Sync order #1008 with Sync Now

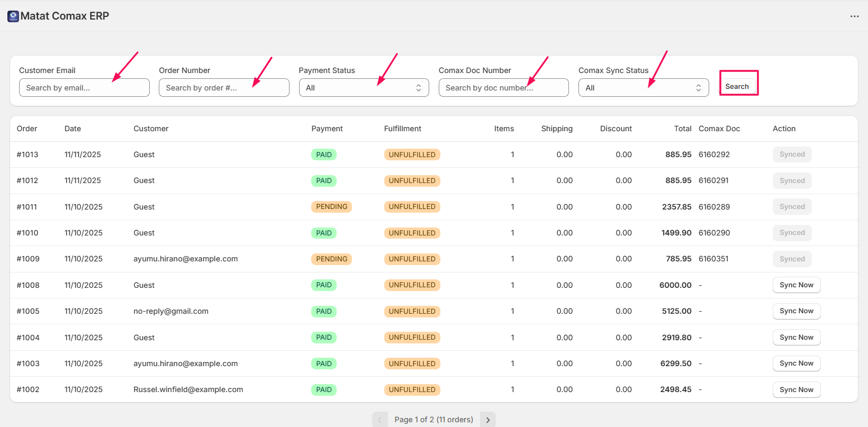796,285
